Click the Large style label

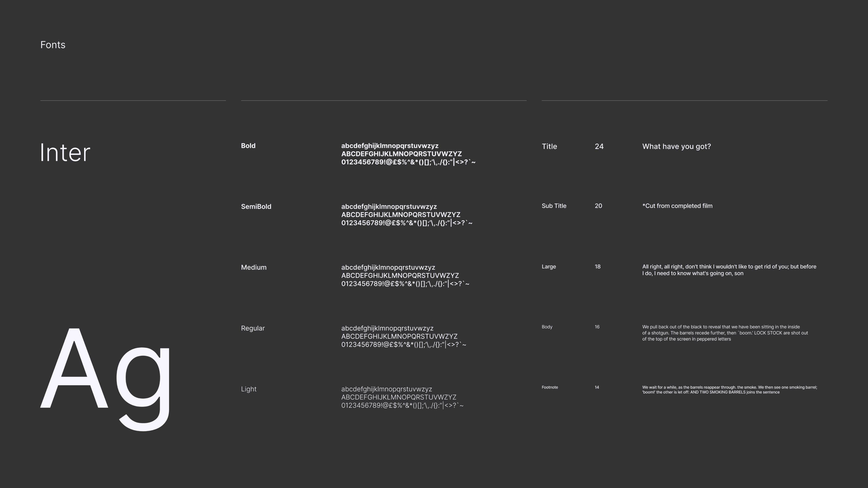(549, 266)
